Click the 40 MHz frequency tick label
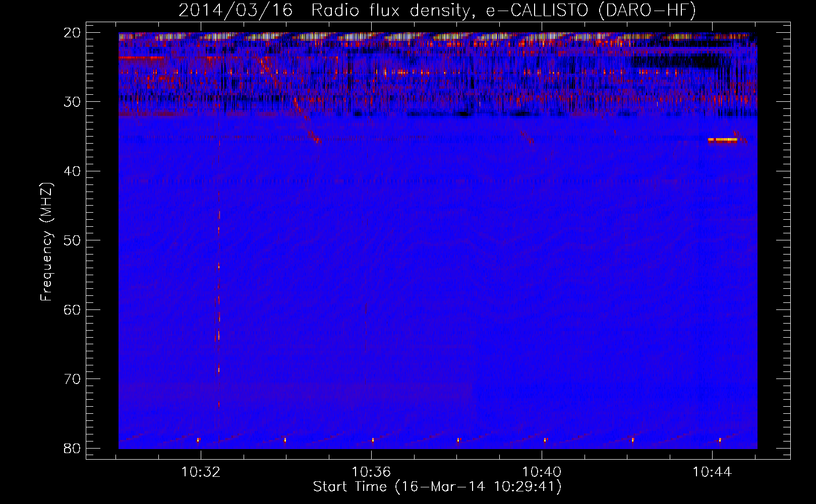The image size is (816, 504). (x=73, y=171)
